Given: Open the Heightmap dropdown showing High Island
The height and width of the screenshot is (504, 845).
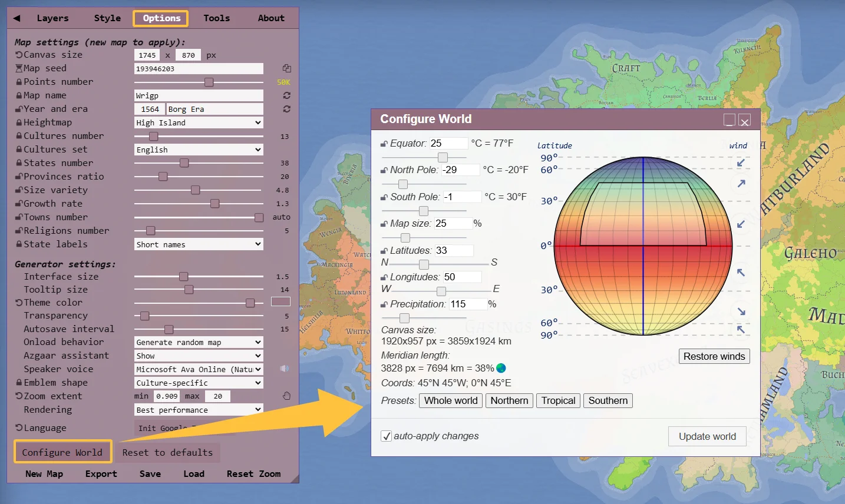Looking at the screenshot, I should pos(198,122).
